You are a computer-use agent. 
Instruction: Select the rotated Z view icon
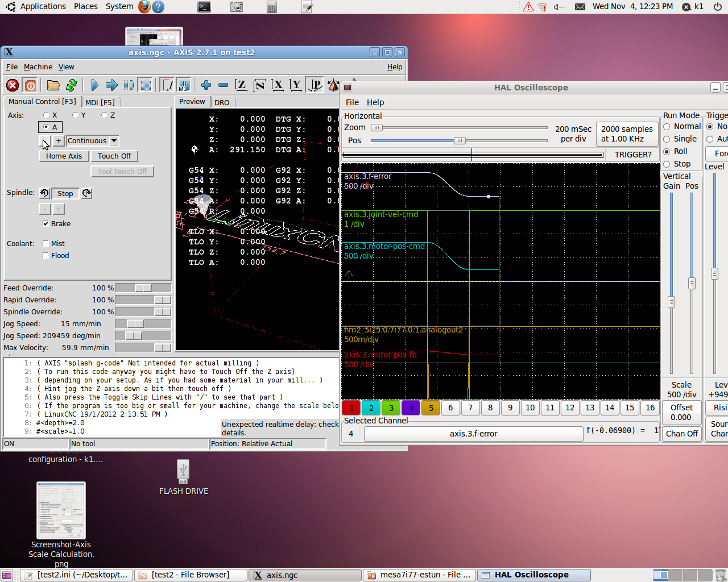(x=259, y=85)
